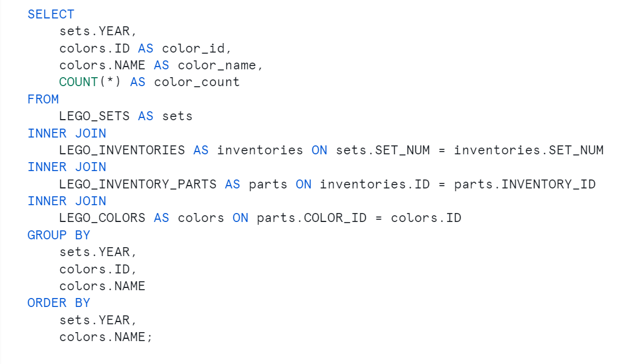Image resolution: width=634 pixels, height=364 pixels.
Task: Click parts.INVENTORY_ID in join condition
Action: click(524, 184)
